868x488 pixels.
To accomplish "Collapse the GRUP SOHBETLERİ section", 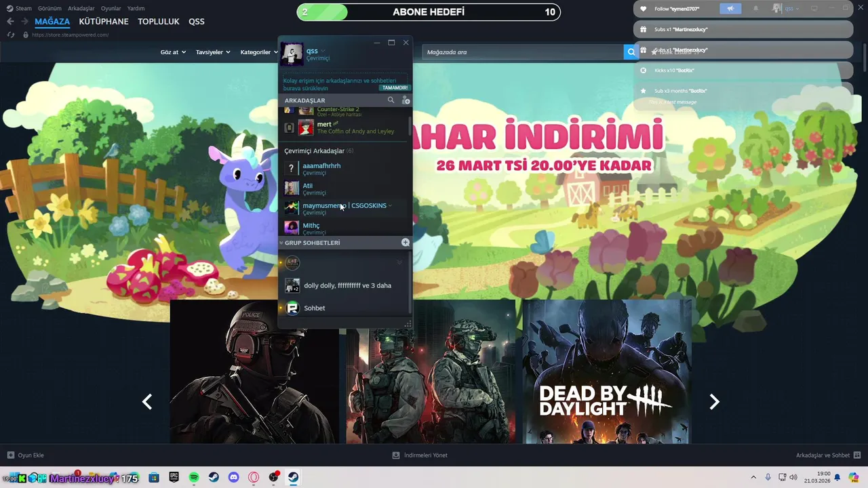I will point(281,243).
